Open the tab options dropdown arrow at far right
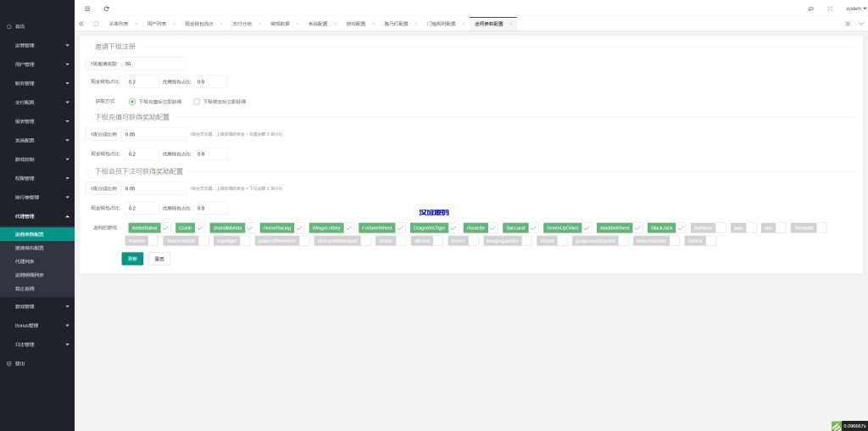This screenshot has width=868, height=431. pyautogui.click(x=860, y=24)
